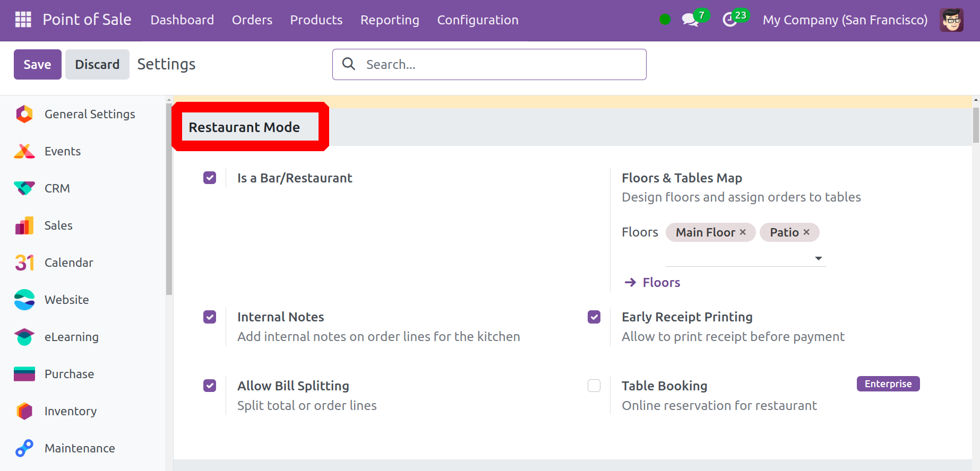The image size is (980, 471).
Task: Click the Table Booking label
Action: (665, 386)
